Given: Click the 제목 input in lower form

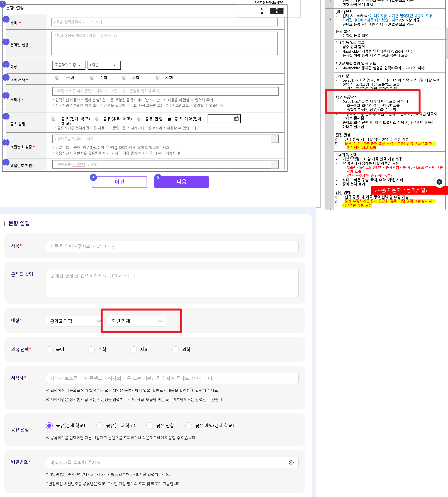Looking at the screenshot, I should click(x=172, y=247).
